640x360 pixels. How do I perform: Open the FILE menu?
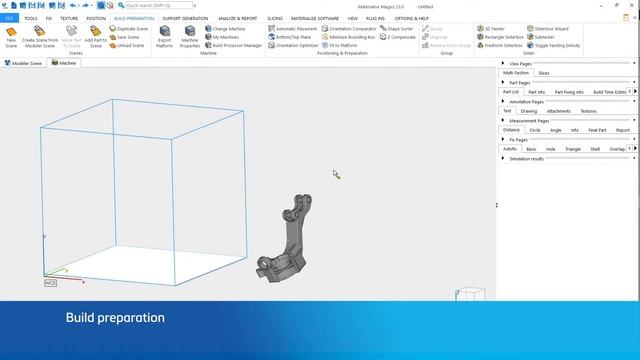coord(9,18)
